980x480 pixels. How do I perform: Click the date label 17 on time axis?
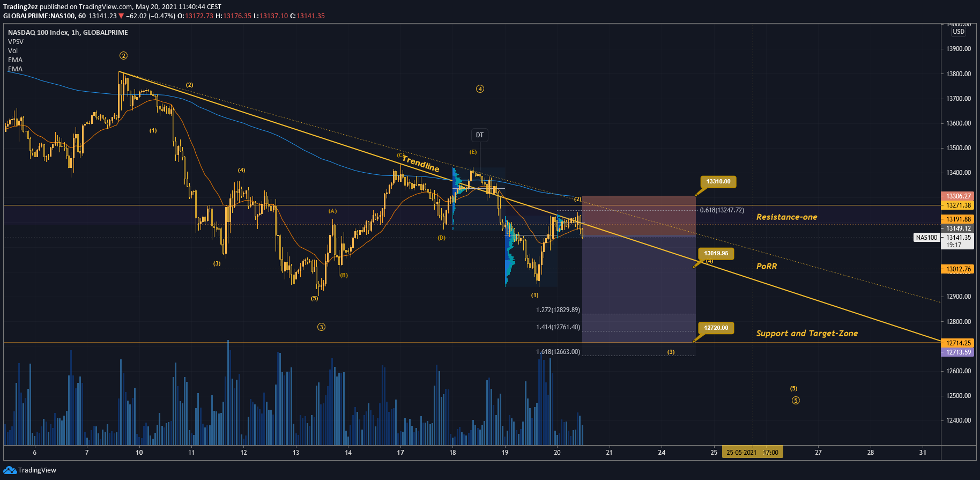pos(400,453)
